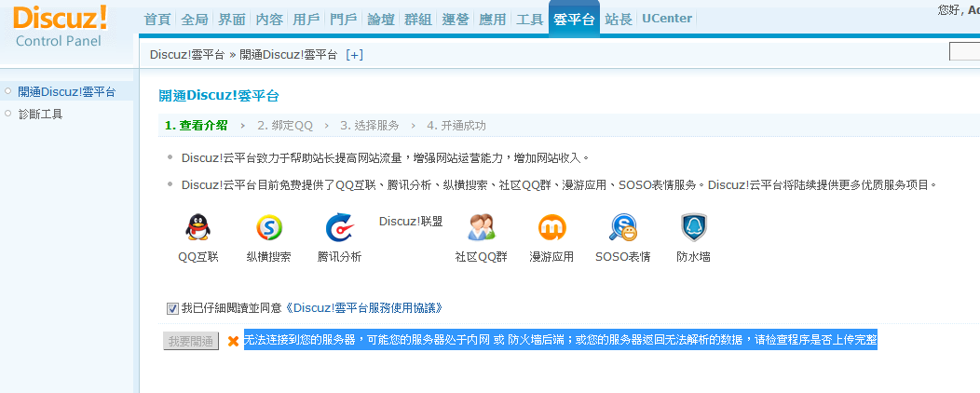
Task: Uncheck the service agreement checkbox
Action: pyautogui.click(x=172, y=308)
